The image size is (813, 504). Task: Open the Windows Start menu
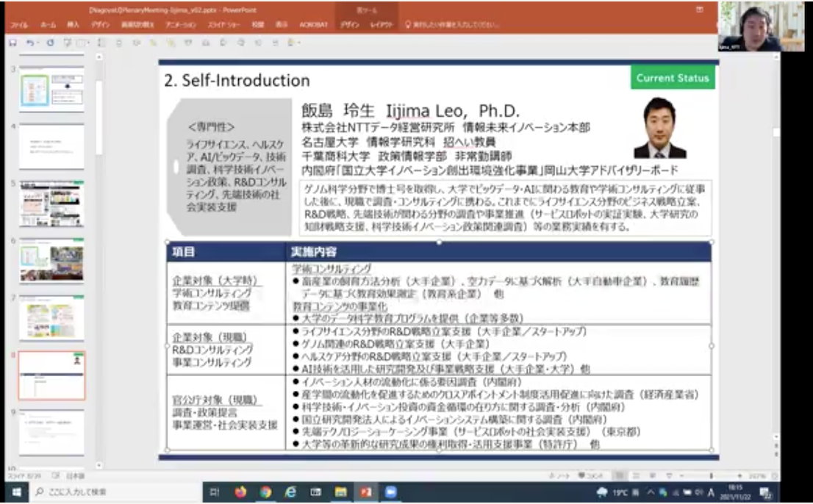(15, 492)
